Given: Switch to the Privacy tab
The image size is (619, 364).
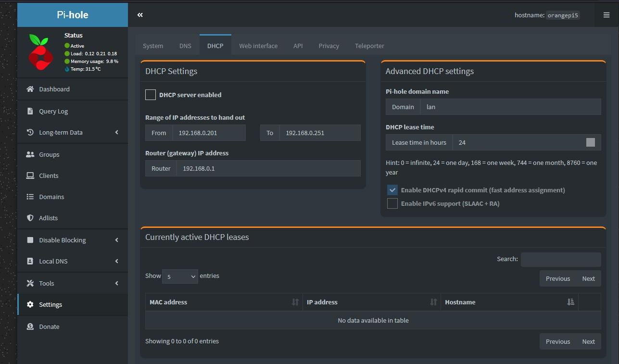Looking at the screenshot, I should pyautogui.click(x=329, y=46).
